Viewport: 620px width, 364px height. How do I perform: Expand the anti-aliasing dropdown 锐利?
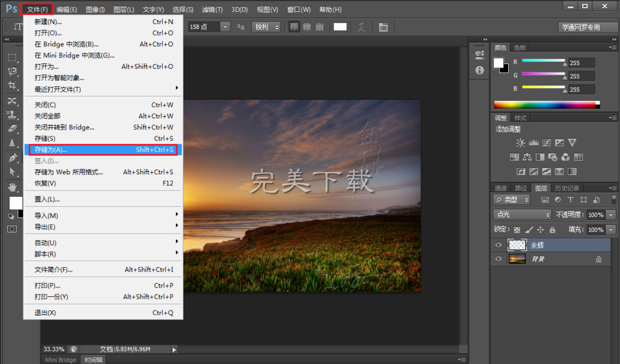point(266,27)
